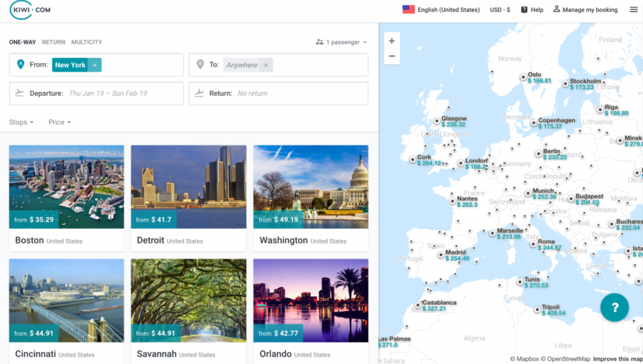
Task: Click the passengers group icon
Action: [319, 42]
